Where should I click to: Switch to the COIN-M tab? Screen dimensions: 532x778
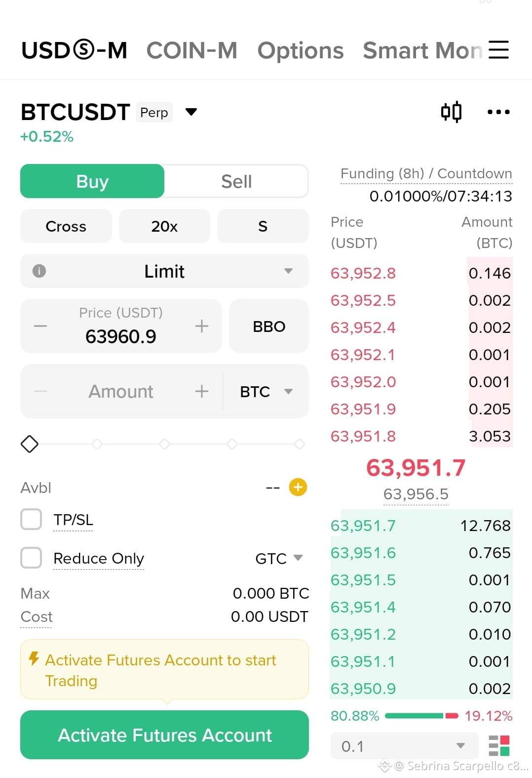point(192,50)
